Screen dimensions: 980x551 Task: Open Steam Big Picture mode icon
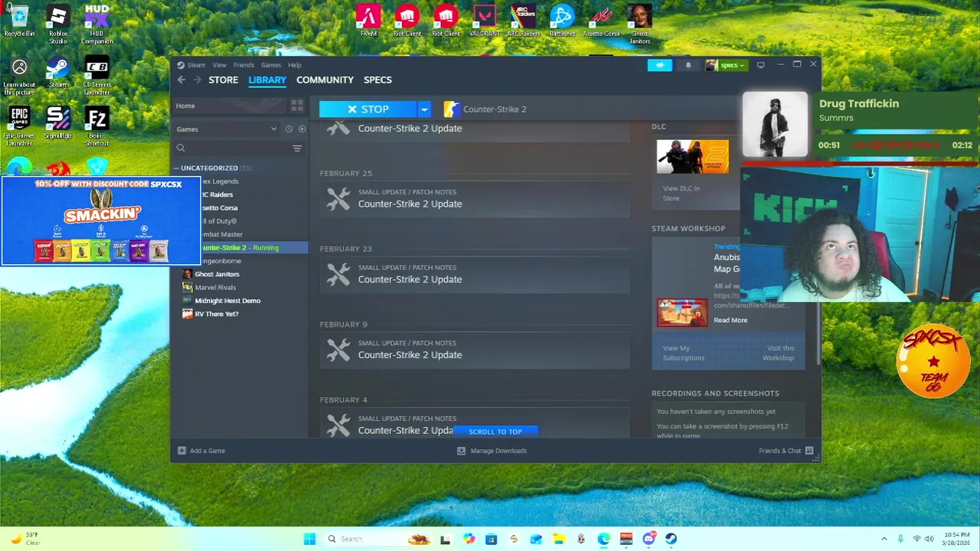coord(760,65)
